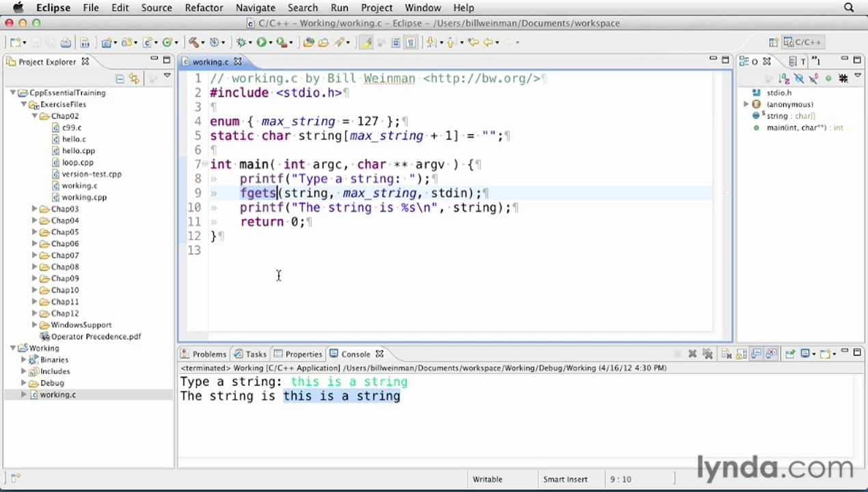Select the C/C++ perspective button

803,42
